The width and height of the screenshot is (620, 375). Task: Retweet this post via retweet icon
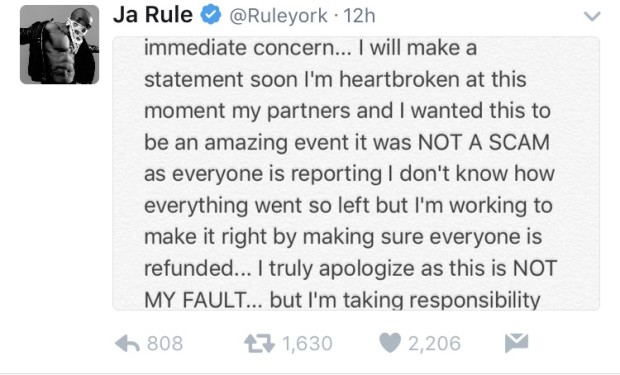point(259,343)
